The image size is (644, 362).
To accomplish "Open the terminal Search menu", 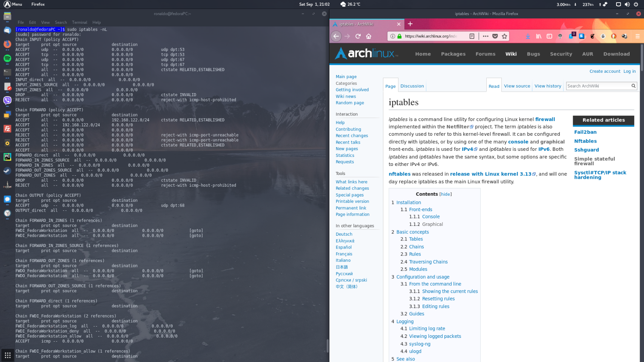I will tap(61, 22).
